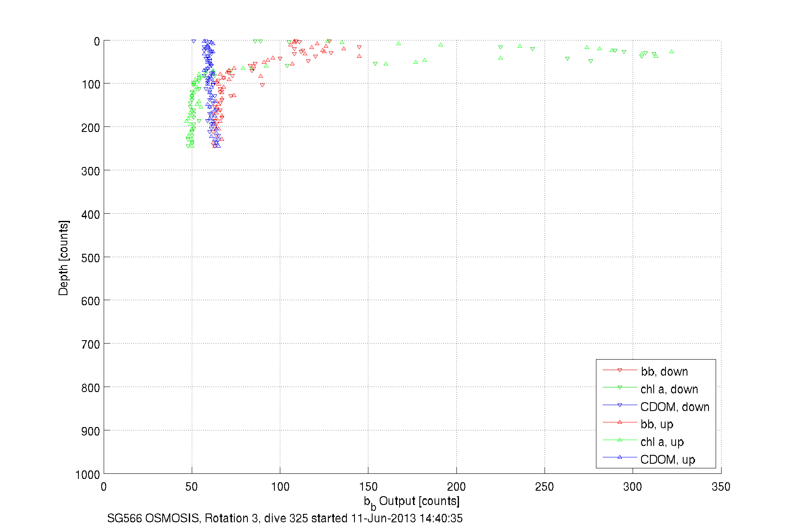Image resolution: width=797 pixels, height=532 pixels.
Task: Click the 350 tick label on the x-axis
Action: click(x=720, y=487)
